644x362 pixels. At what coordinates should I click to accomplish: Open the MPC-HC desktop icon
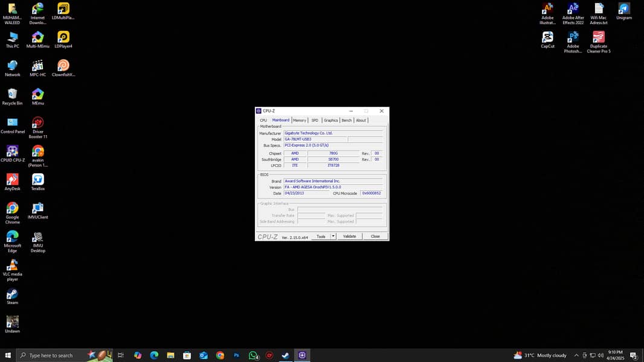pyautogui.click(x=37, y=68)
